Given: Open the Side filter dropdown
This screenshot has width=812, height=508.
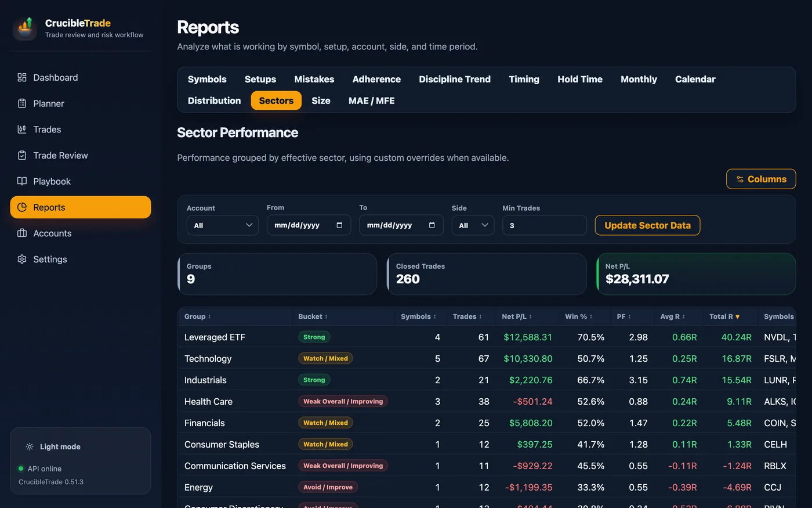Looking at the screenshot, I should point(473,225).
